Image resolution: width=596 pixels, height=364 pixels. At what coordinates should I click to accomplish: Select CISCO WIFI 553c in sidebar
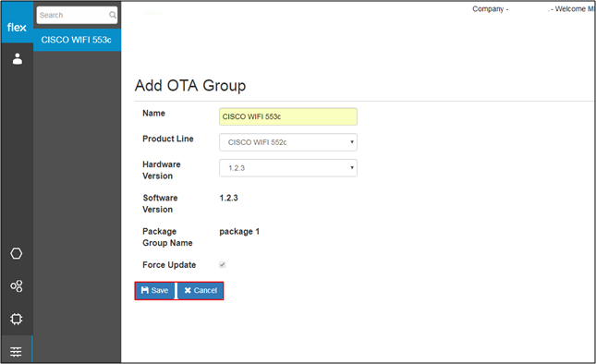click(78, 40)
